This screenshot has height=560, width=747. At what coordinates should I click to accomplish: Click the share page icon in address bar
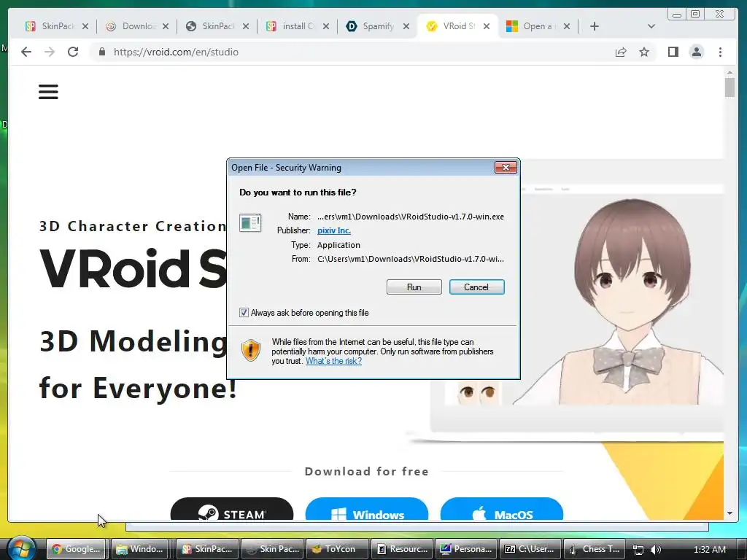(621, 52)
